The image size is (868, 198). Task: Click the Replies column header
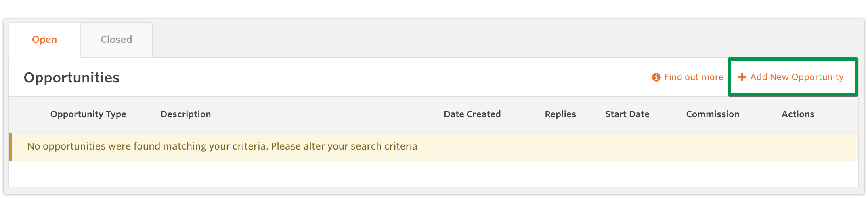[560, 114]
